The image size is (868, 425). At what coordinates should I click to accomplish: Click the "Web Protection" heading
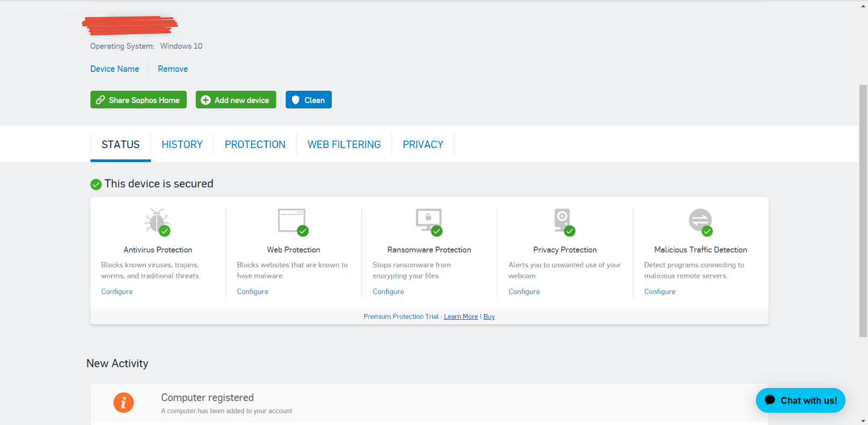pos(294,250)
